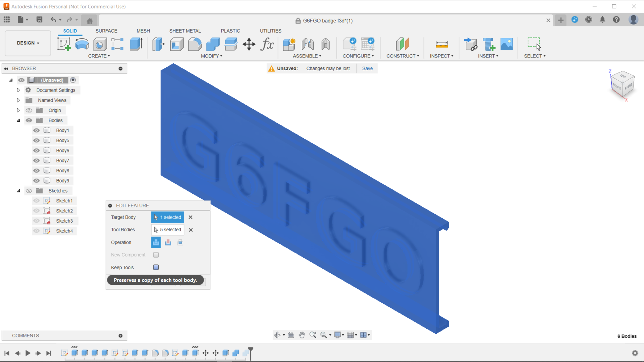Click the Undo arrow icon
The image size is (644, 362).
coord(53,20)
